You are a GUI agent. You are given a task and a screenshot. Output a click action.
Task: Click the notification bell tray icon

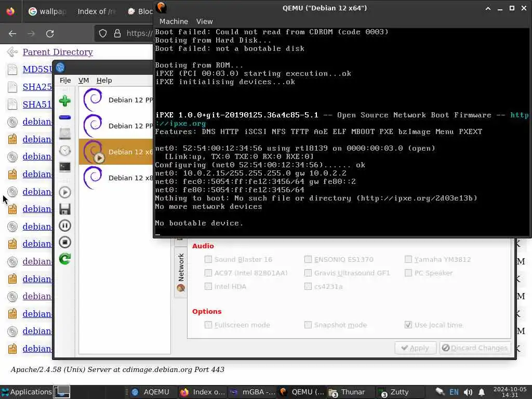coord(482,392)
